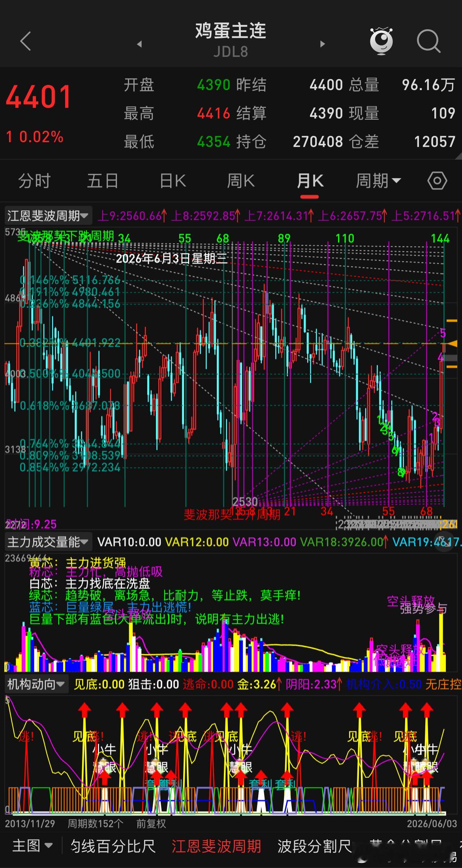The image size is (462, 868).
Task: Switch to next contract with right triangle
Action: 322,44
